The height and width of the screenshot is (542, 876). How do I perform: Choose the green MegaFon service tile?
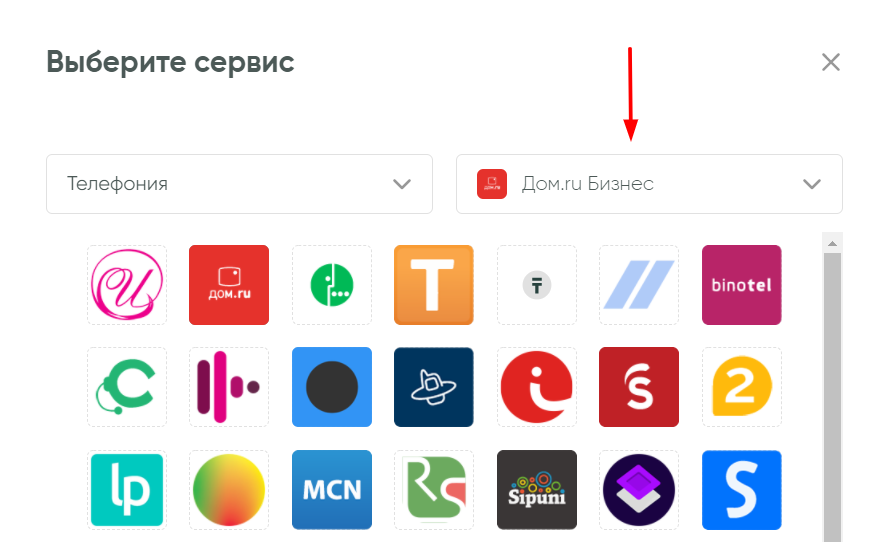coord(332,285)
